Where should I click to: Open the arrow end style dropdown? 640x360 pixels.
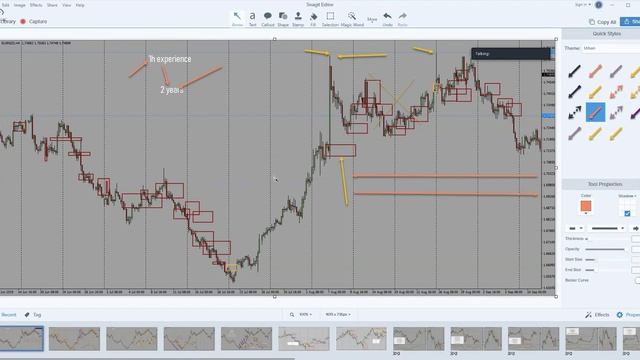(x=636, y=228)
